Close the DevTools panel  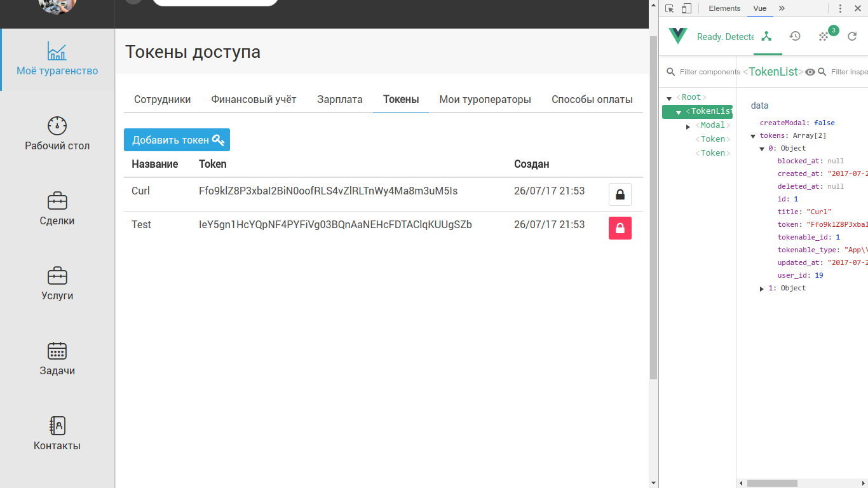[x=857, y=8]
